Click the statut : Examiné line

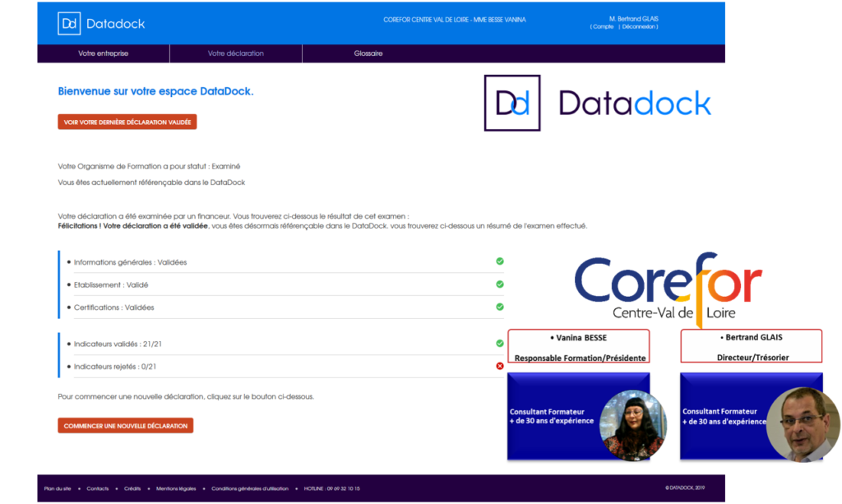click(x=150, y=166)
